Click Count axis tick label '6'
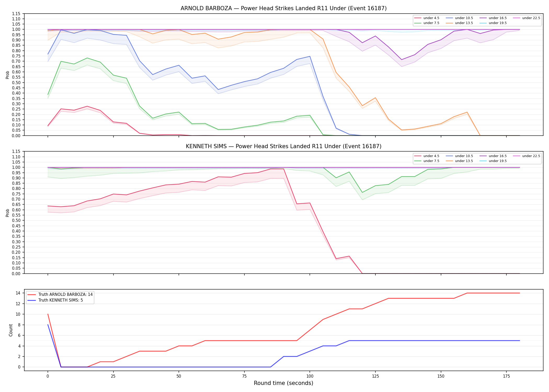The height and width of the screenshot is (392, 549). [19, 336]
